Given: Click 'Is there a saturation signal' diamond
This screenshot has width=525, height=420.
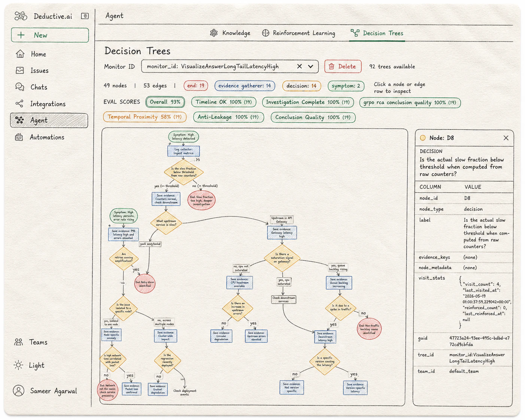Looking at the screenshot, I should click(282, 258).
